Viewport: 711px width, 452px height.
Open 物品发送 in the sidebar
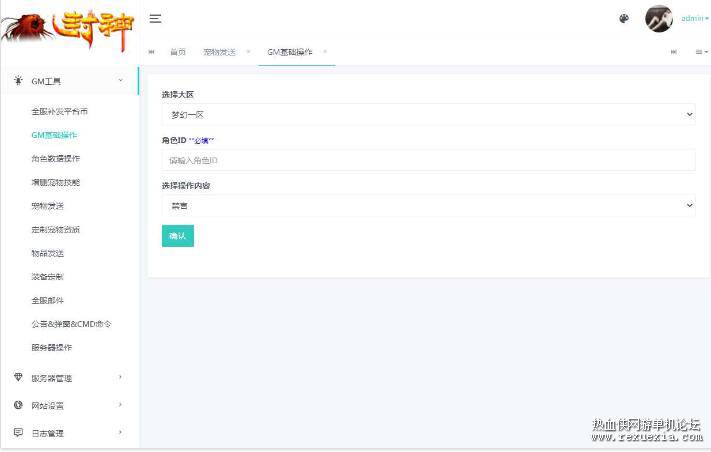click(47, 253)
